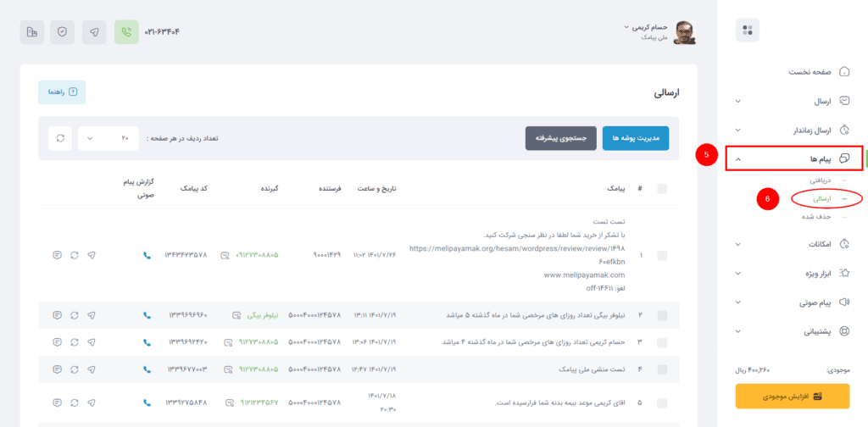Expand the امکانات sidebar section
868x427 pixels.
tap(793, 244)
